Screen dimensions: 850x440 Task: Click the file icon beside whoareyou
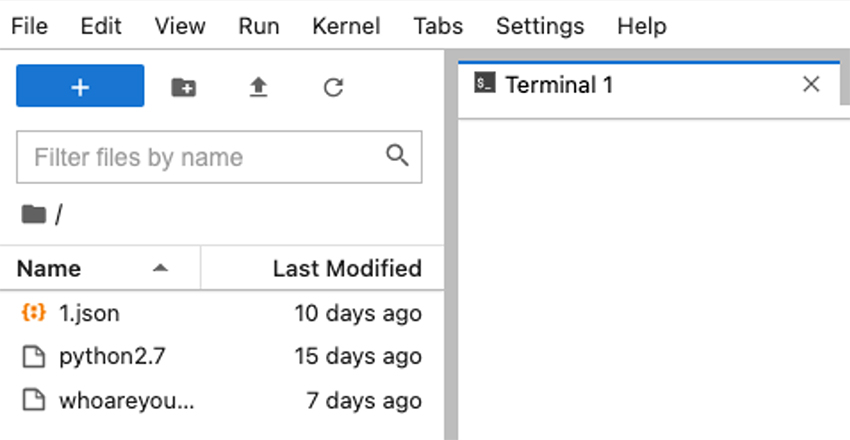[x=34, y=400]
